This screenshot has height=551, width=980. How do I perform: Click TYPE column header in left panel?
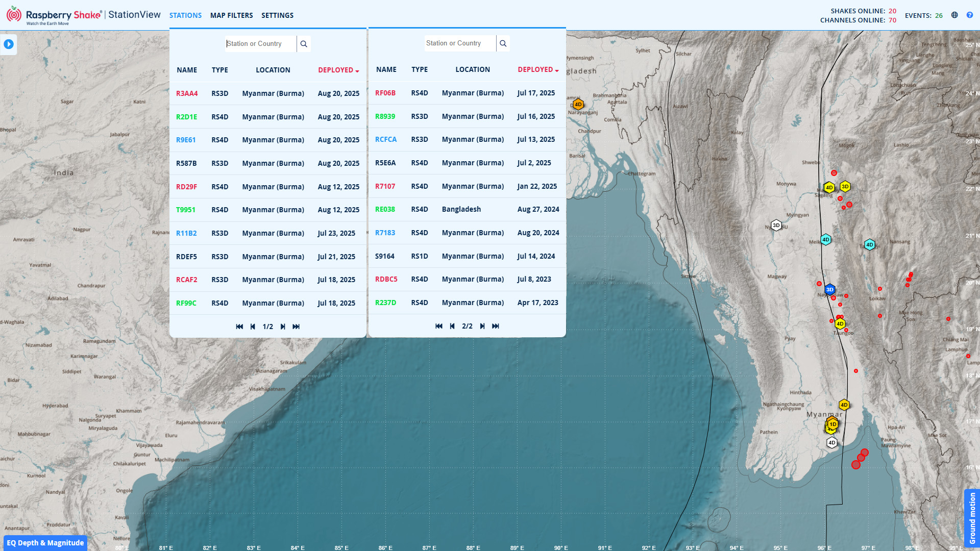pyautogui.click(x=220, y=70)
